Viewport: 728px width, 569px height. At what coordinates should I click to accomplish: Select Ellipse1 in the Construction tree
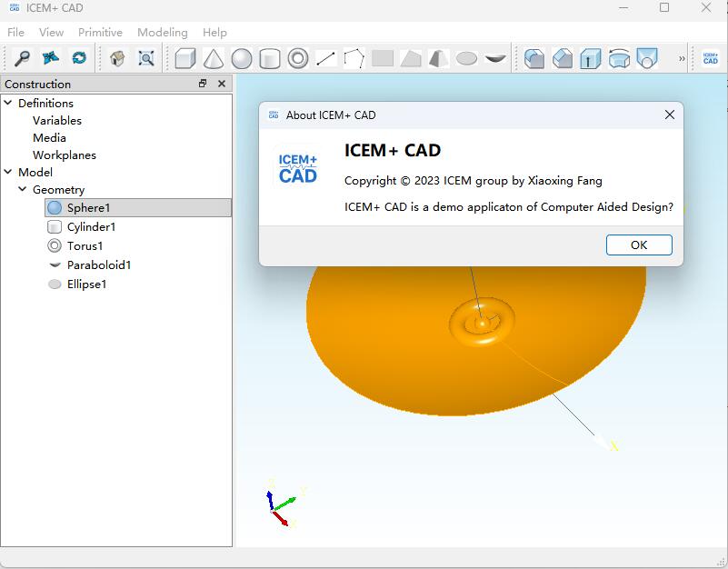87,284
